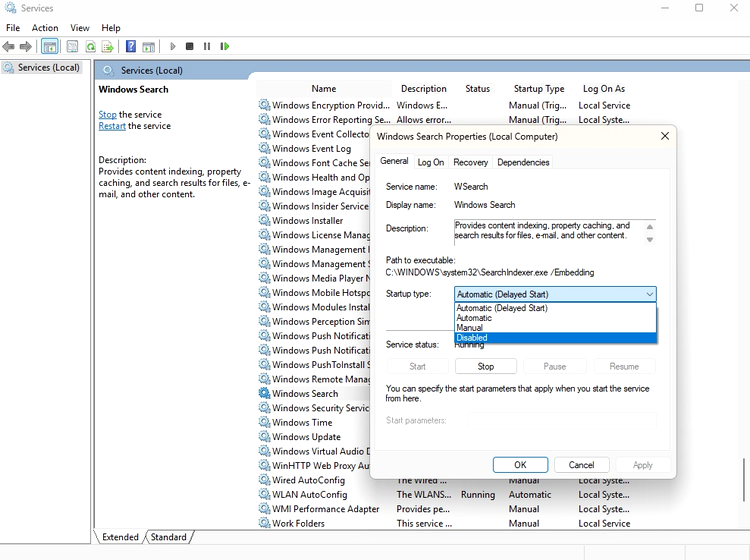Click gear icon beside Wired AutoConfig
The image size is (750, 560).
tap(264, 480)
